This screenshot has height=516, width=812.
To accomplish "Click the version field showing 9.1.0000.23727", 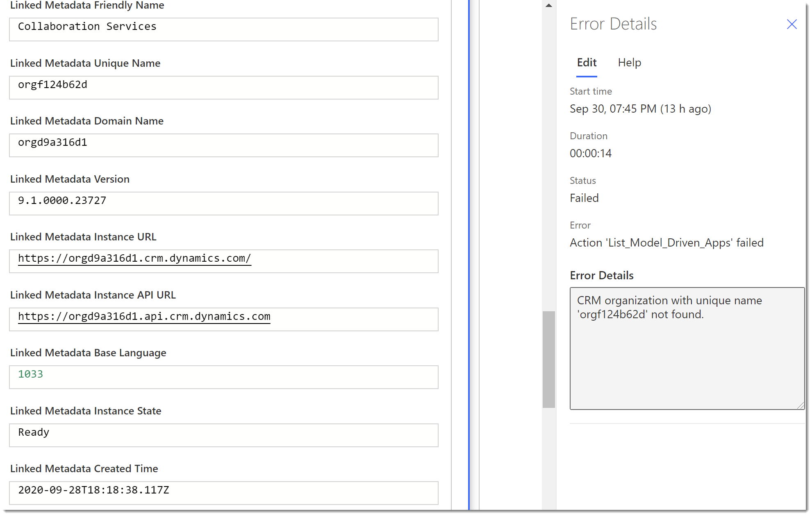I will (x=223, y=203).
